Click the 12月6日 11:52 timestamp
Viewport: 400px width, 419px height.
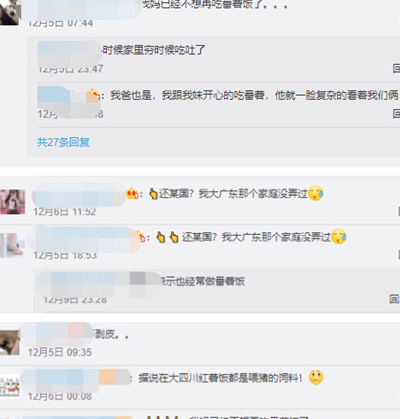(x=65, y=211)
